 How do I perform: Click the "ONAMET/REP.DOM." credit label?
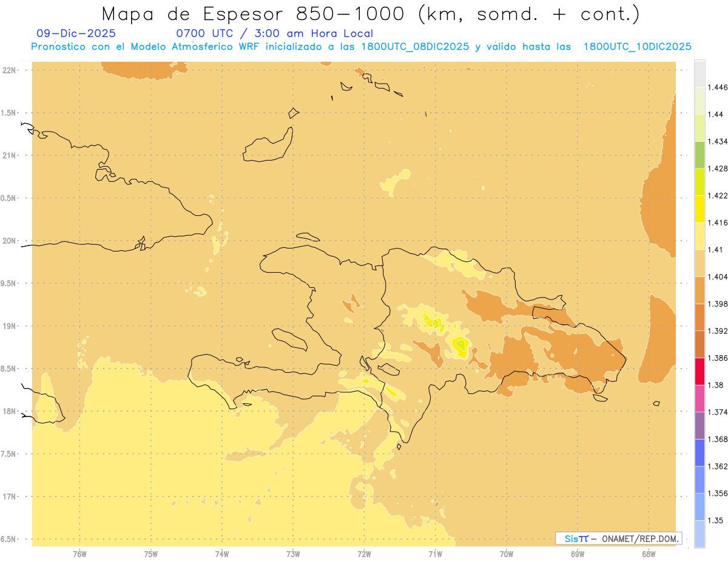[x=641, y=538]
